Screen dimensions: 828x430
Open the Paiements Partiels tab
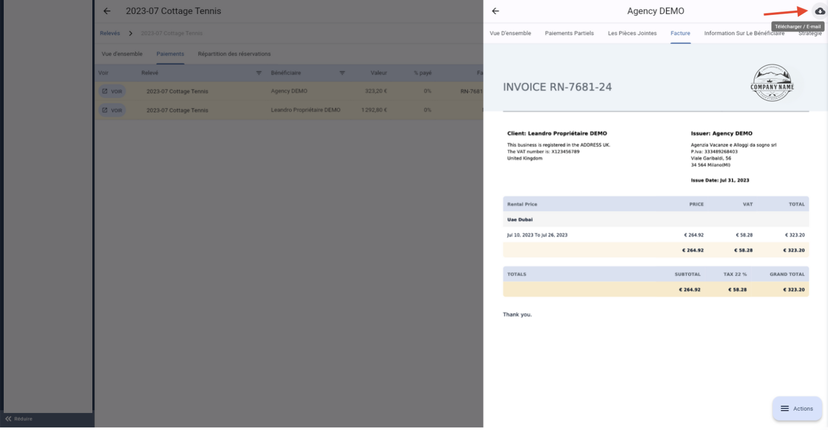[x=569, y=33]
